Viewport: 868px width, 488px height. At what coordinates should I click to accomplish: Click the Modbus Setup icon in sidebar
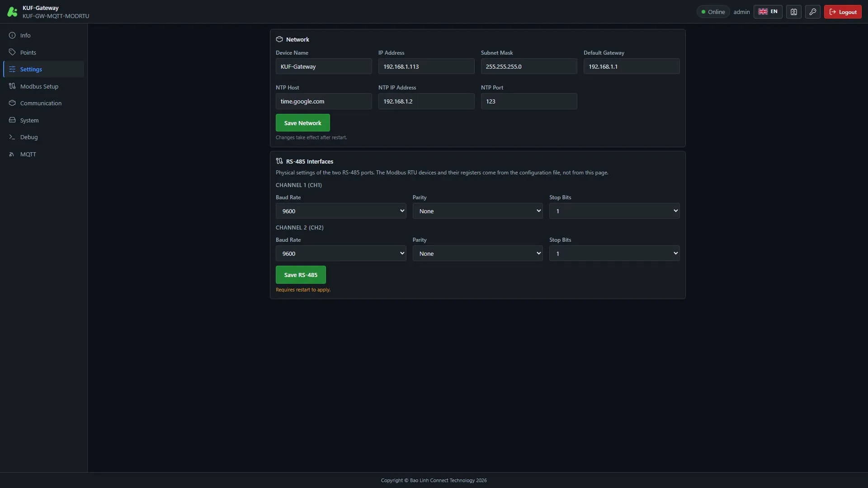coord(12,86)
